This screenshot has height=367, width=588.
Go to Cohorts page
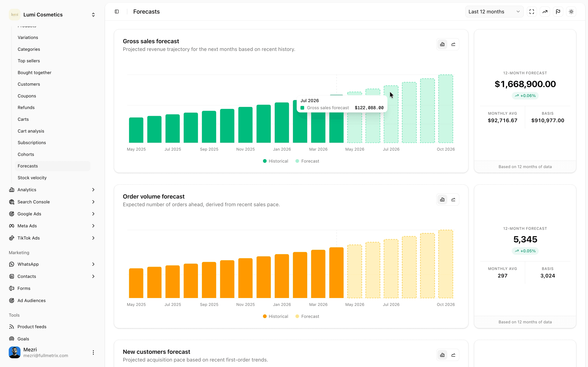pyautogui.click(x=52, y=154)
